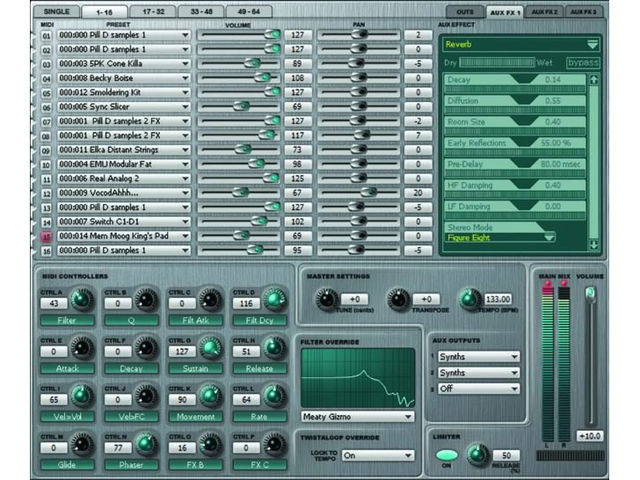Turn the CTRL A Filter knob

[82, 299]
